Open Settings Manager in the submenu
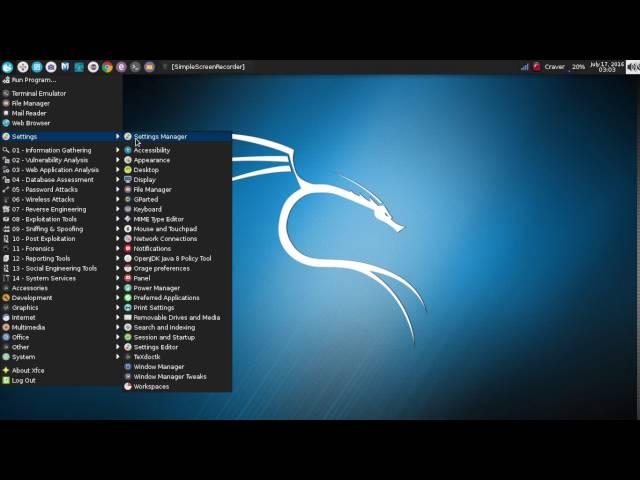640x480 pixels. coord(177,137)
